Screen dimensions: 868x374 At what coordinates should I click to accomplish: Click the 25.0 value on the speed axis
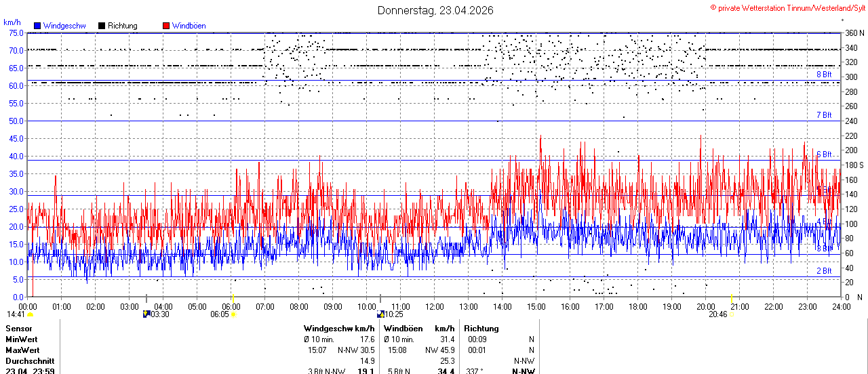coord(16,209)
